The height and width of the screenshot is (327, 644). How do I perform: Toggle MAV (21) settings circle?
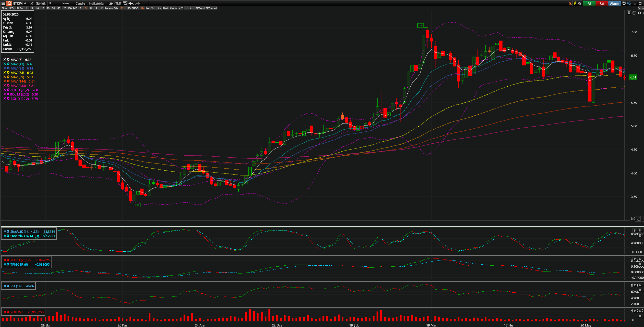(x=8, y=68)
